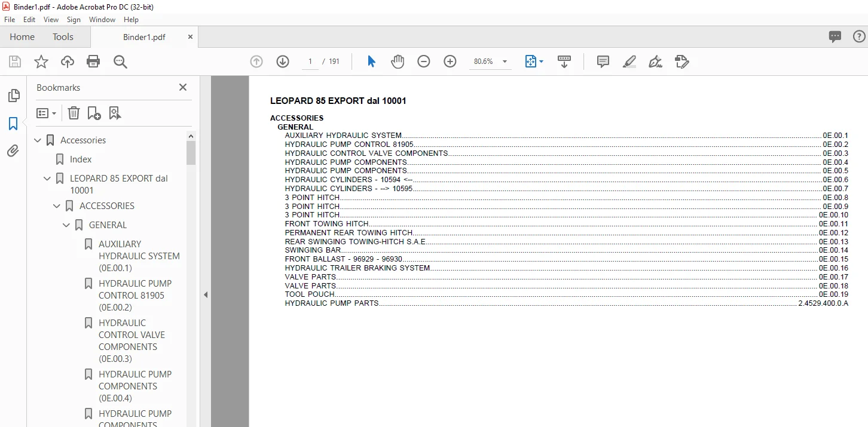Open the Attachments paperclip panel

tap(13, 151)
